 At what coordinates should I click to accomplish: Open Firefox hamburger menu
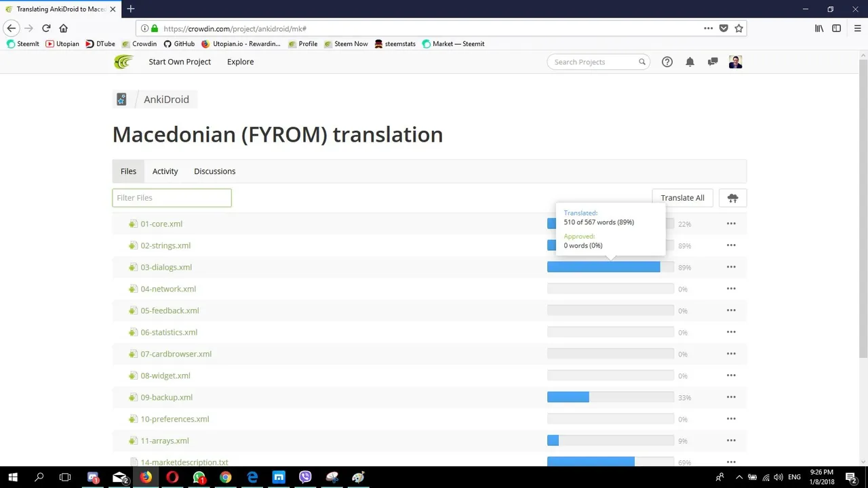(857, 28)
